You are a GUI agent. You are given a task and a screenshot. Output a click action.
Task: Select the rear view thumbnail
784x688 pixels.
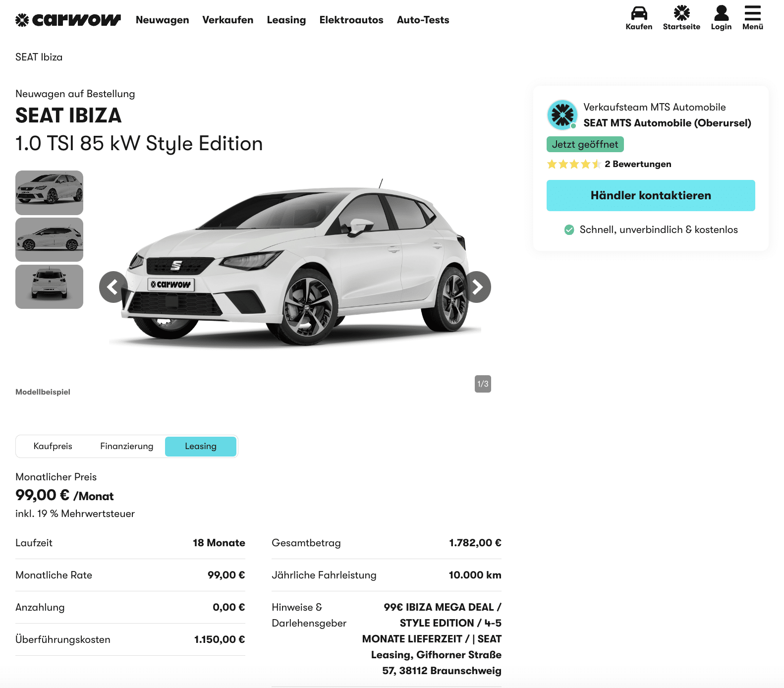[x=49, y=287]
